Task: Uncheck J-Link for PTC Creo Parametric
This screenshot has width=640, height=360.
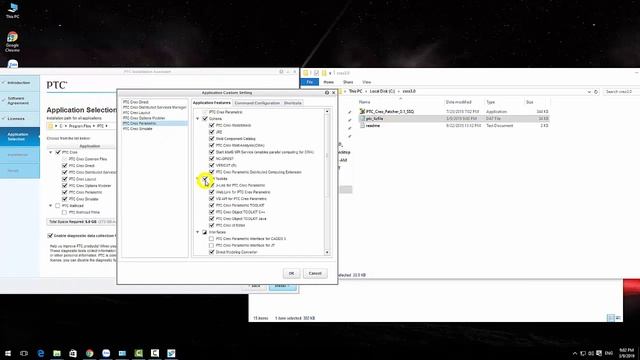Action: tap(211, 185)
